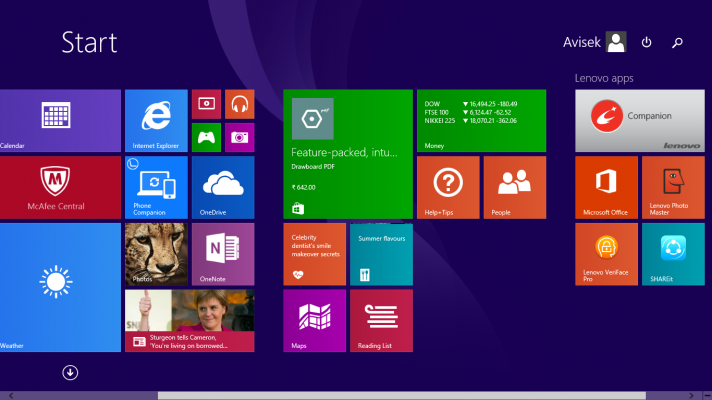The image size is (712, 400).
Task: Open Lenovo Photo Master tile
Action: [x=673, y=188]
